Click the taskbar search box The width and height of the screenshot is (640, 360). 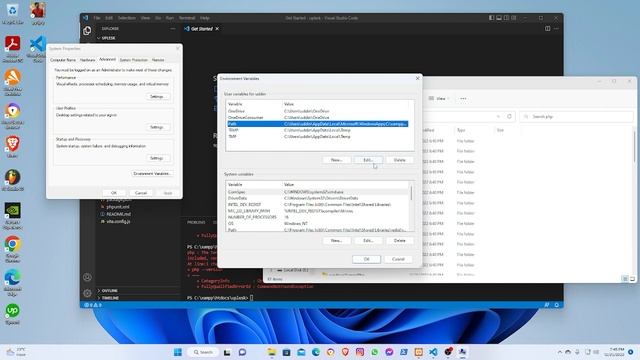[203, 352]
